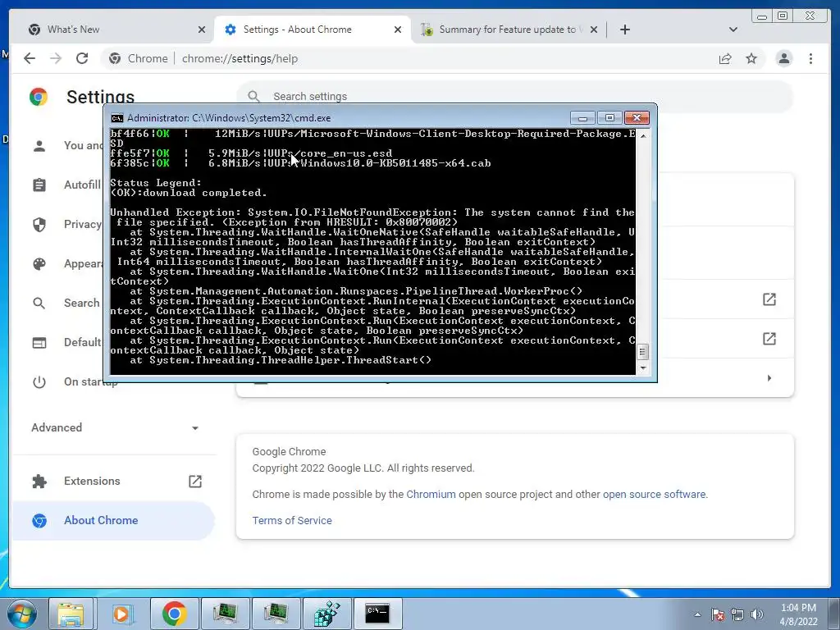Open the Chrome profile avatar menu
Screen dimensions: 840x630
pyautogui.click(x=783, y=58)
